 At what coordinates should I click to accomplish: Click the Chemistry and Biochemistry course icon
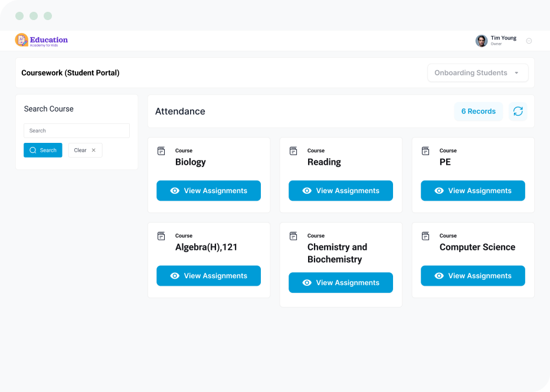click(293, 236)
